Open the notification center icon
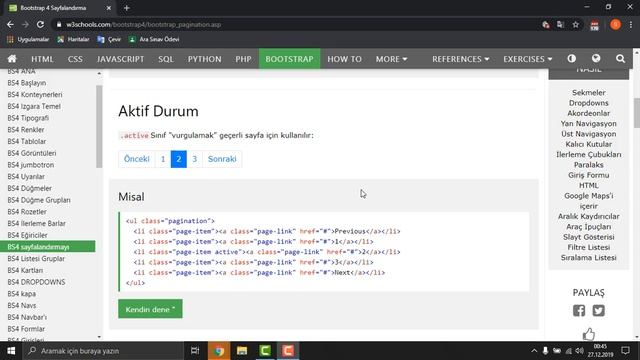Screen dimensions: 640x360 point(625,351)
